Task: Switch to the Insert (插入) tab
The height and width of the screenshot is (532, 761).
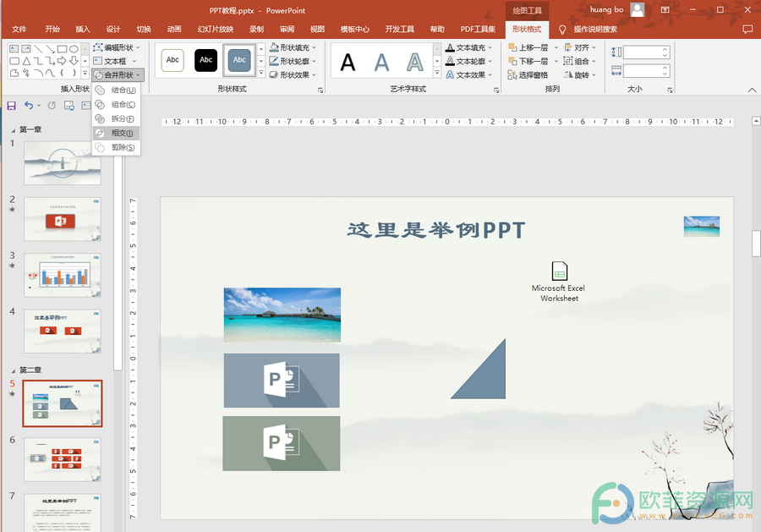Action: [83, 29]
